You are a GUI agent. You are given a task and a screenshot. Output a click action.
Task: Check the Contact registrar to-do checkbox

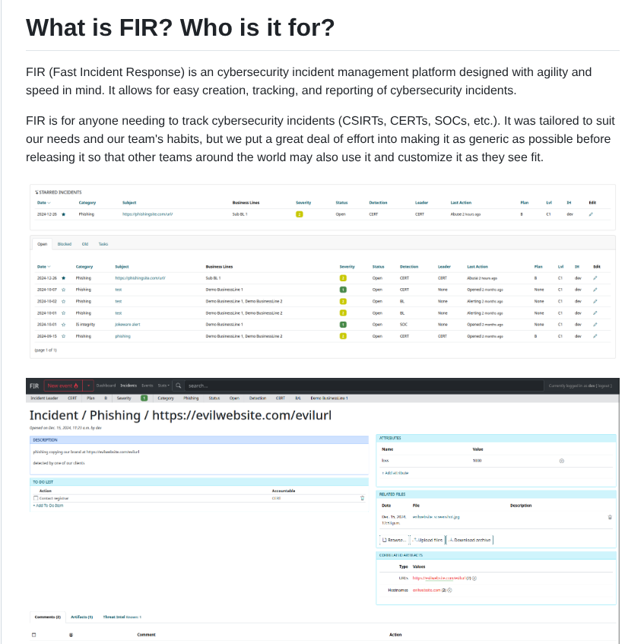click(35, 498)
